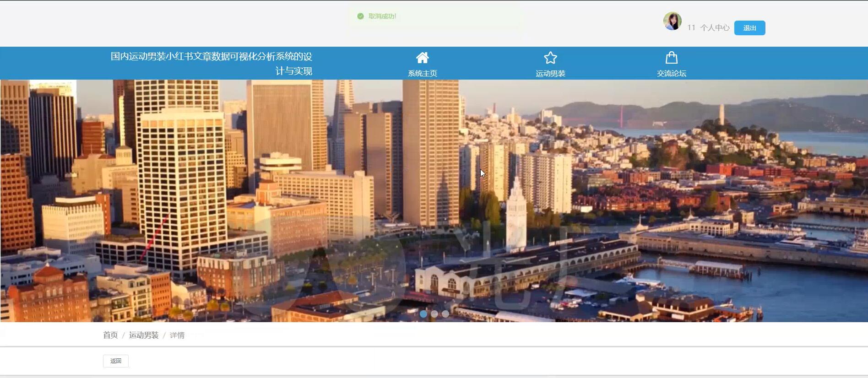868x378 pixels.
Task: Click the star icon for 运动男装
Action: 550,58
